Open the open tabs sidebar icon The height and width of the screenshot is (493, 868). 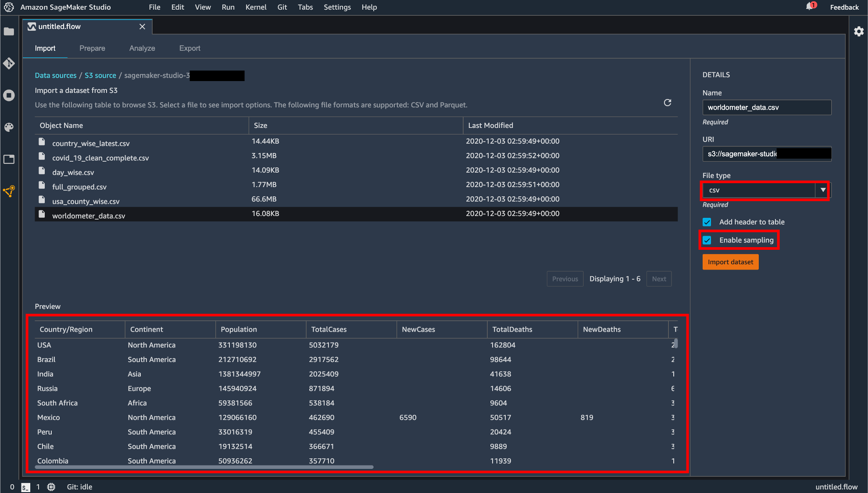9,159
